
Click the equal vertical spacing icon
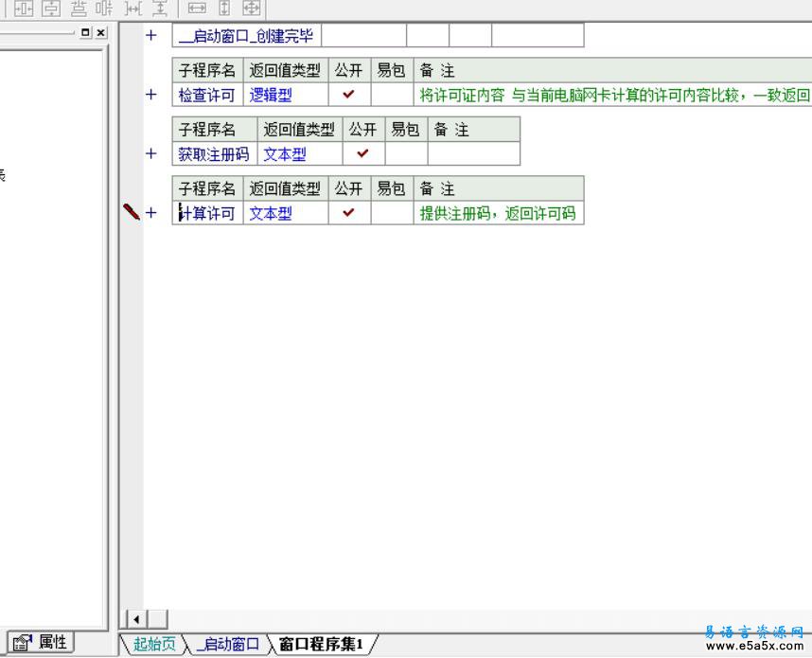pos(160,8)
